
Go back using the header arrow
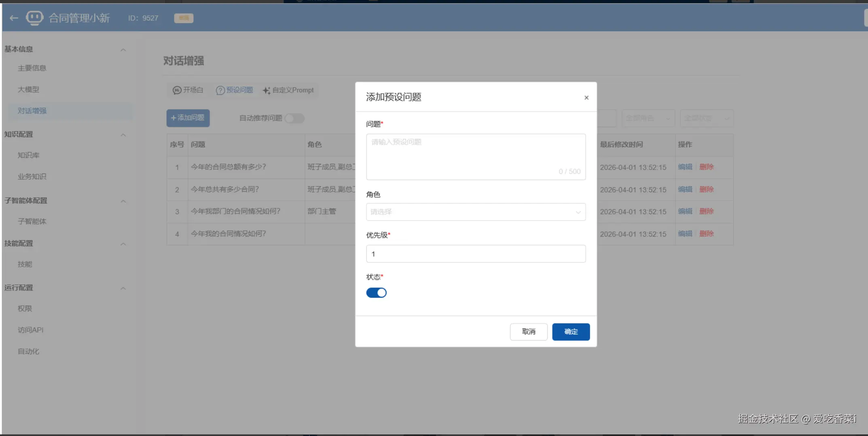[x=14, y=18]
